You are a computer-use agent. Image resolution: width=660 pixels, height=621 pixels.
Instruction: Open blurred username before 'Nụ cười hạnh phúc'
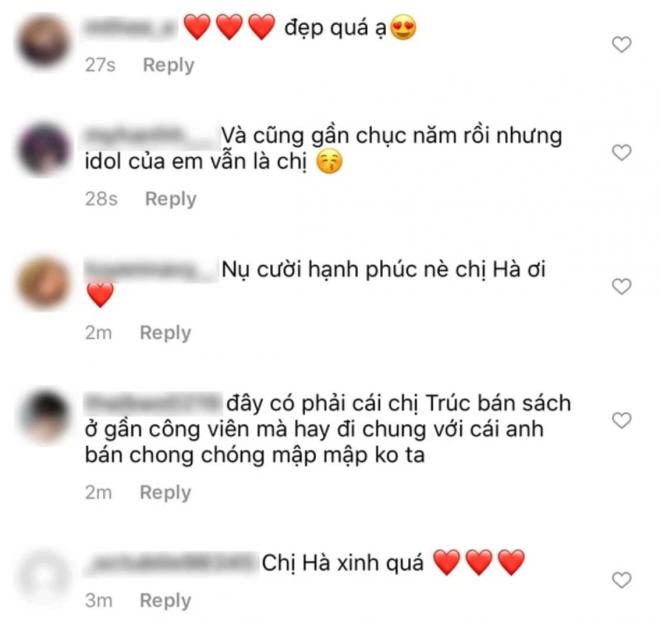coord(151,270)
